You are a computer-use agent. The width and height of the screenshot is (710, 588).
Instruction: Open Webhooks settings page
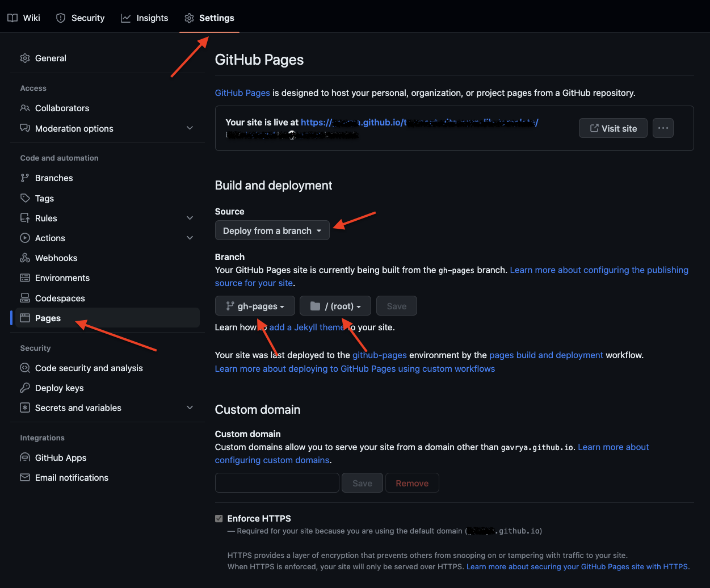click(x=108, y=258)
